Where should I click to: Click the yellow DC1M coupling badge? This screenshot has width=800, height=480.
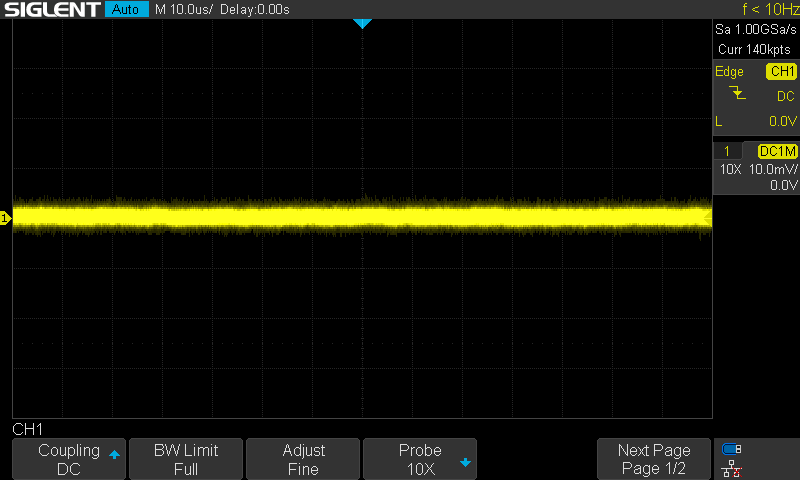[778, 151]
